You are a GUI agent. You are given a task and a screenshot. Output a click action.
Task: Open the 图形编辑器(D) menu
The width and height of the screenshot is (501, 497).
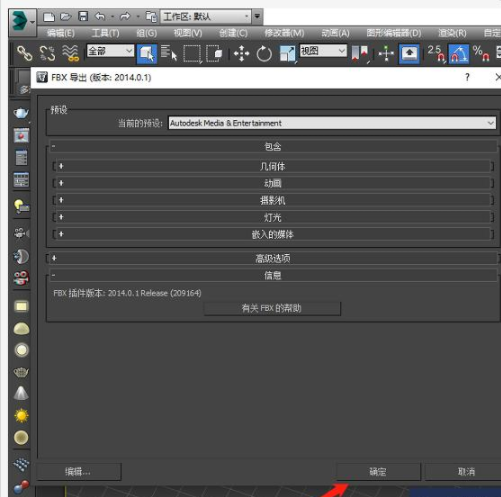[394, 33]
